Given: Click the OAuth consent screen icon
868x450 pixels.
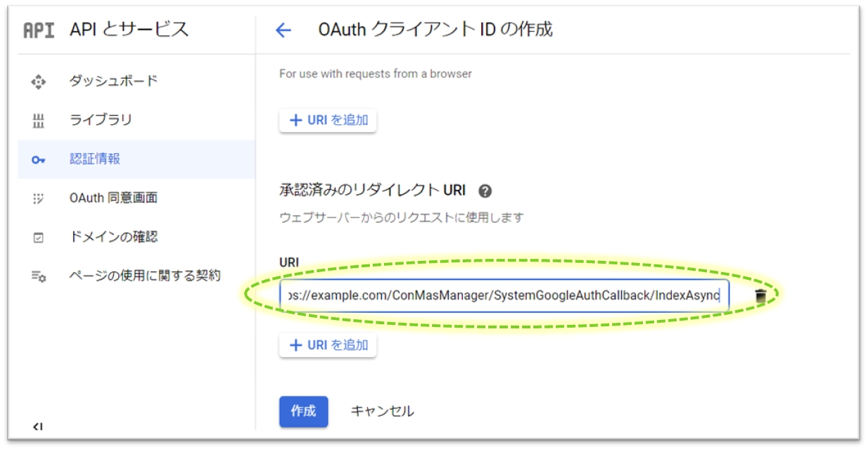Looking at the screenshot, I should pos(39,198).
